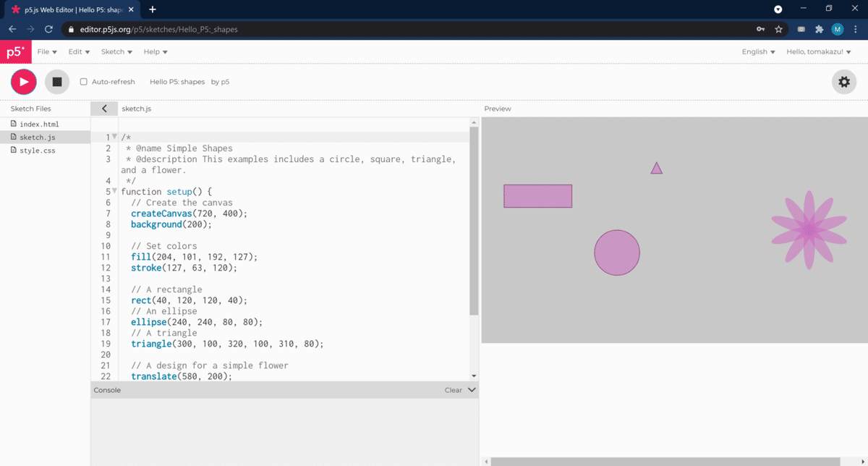Click the site lock icon in address bar
Image resolution: width=868 pixels, height=466 pixels.
click(70, 30)
